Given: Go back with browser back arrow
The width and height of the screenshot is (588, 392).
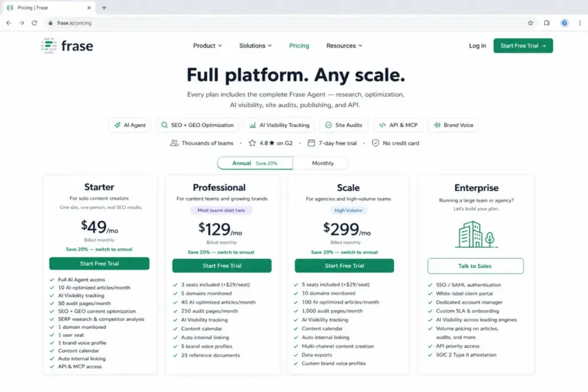Looking at the screenshot, I should (x=9, y=23).
